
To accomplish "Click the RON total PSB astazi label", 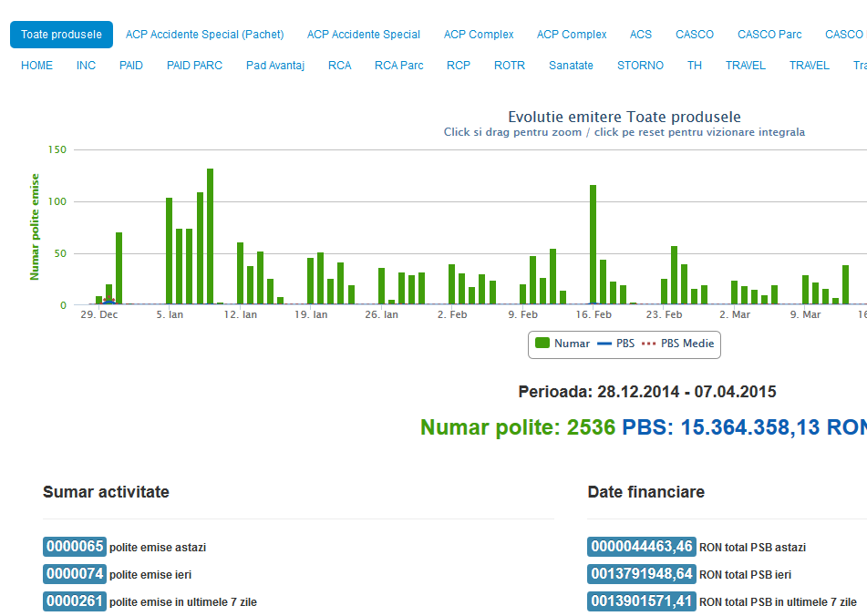I will point(752,548).
